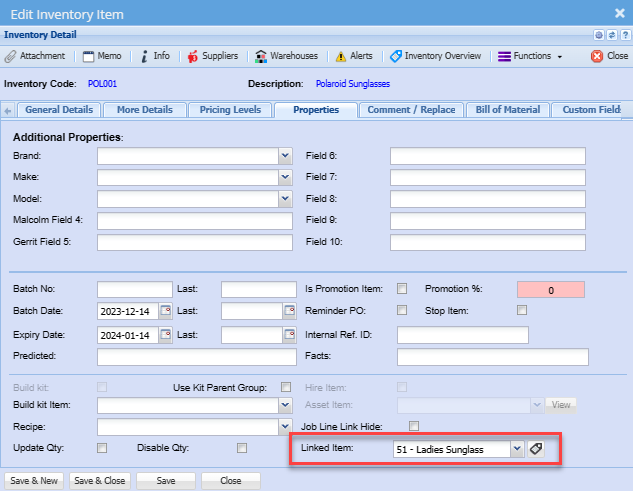Image resolution: width=633 pixels, height=491 pixels.
Task: Open the Warehouses toolbar icon
Action: coord(262,56)
